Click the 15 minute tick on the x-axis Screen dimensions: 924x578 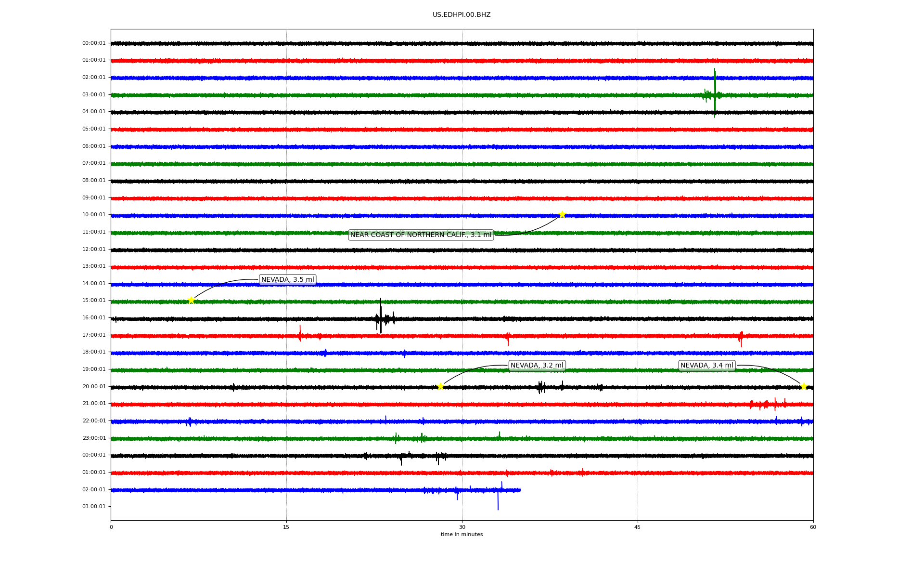point(286,527)
